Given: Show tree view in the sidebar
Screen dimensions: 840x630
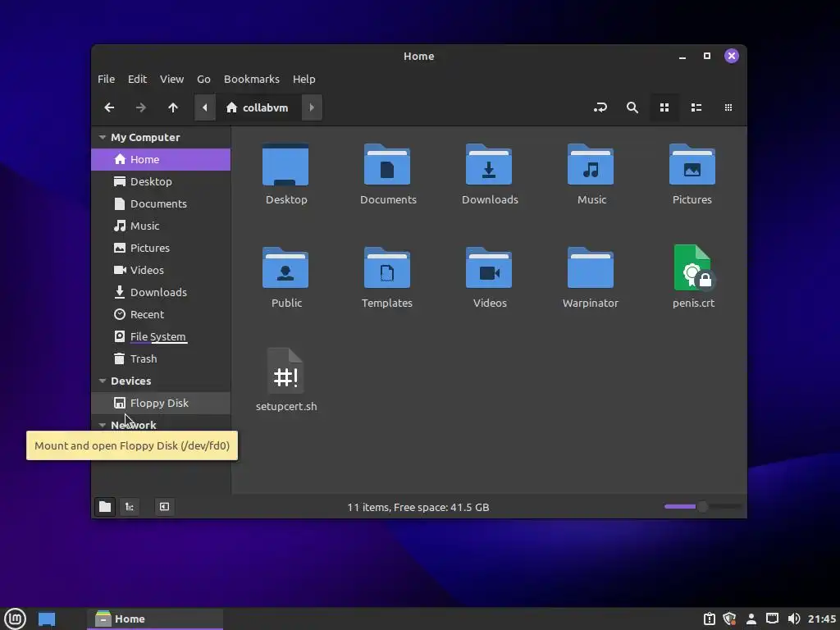Looking at the screenshot, I should click(130, 507).
